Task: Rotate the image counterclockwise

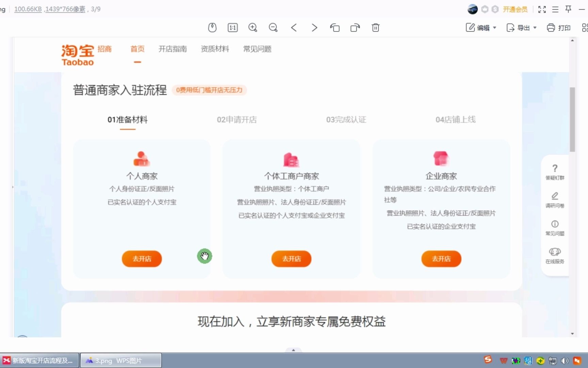Action: 335,28
